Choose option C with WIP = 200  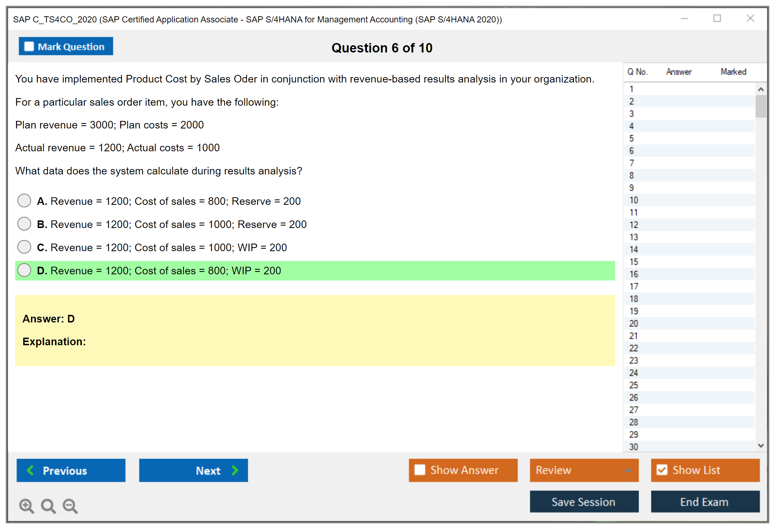coord(24,247)
